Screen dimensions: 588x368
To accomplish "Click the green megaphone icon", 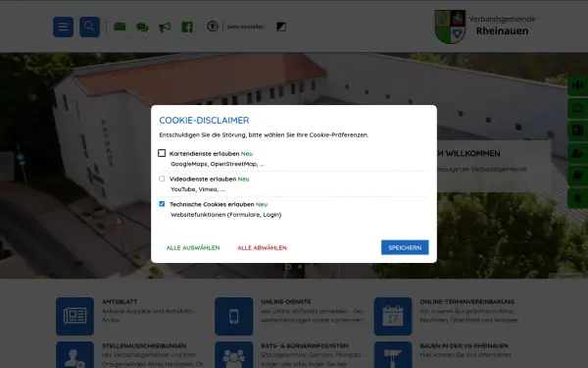I will pos(165,27).
